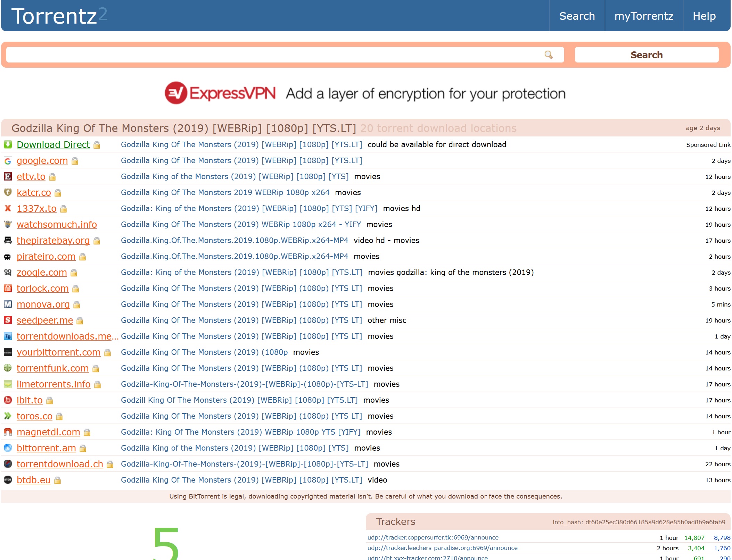Viewport: 732px width, 560px height.
Task: Click the seedpeer.me S favicon
Action: [x=8, y=320]
